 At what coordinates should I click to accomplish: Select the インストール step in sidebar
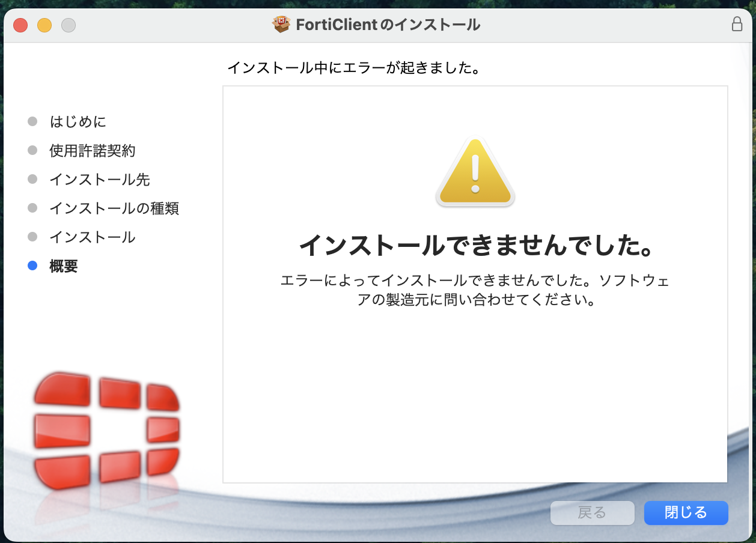[x=93, y=237]
